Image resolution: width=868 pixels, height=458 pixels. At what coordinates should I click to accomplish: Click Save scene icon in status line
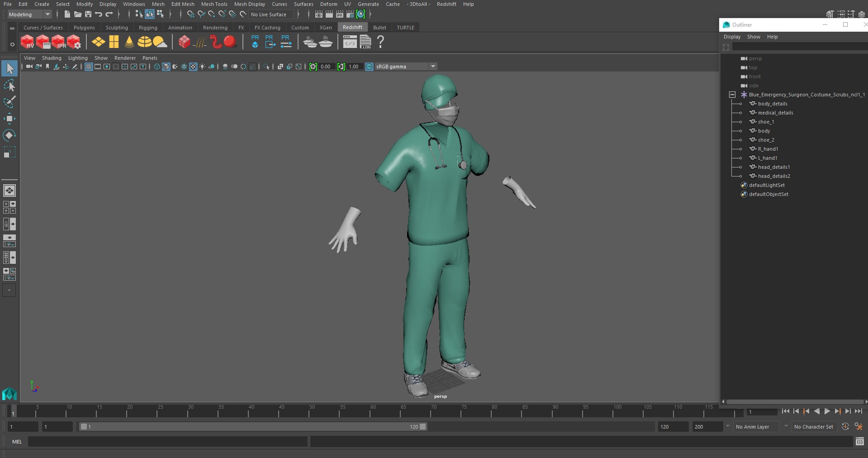tap(88, 14)
